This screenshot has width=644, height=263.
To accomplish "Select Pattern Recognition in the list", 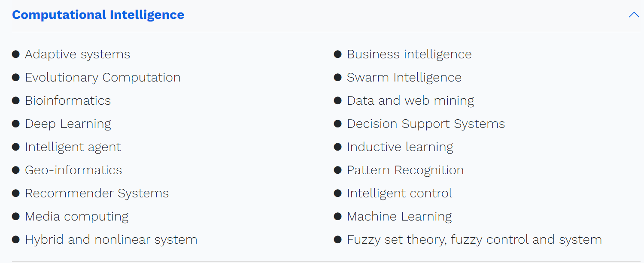I will [405, 170].
